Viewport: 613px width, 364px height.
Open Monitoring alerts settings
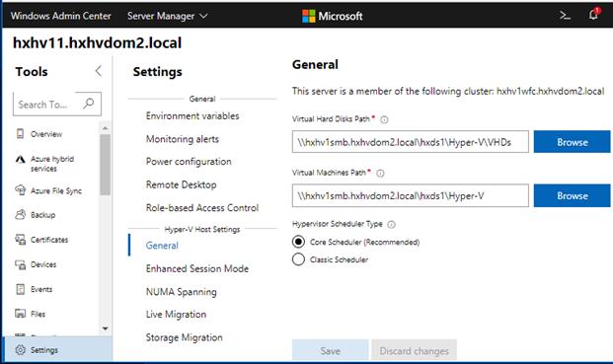(x=183, y=139)
